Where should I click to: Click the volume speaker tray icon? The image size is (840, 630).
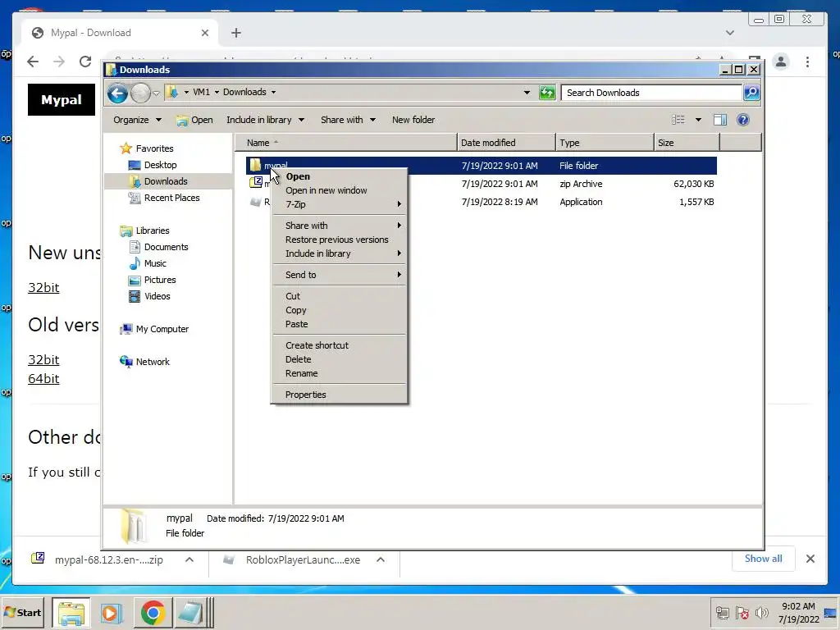click(x=761, y=612)
